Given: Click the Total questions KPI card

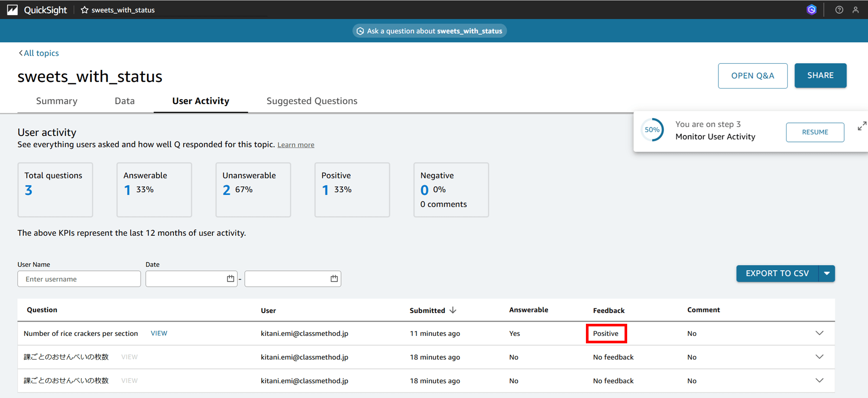Looking at the screenshot, I should 55,190.
